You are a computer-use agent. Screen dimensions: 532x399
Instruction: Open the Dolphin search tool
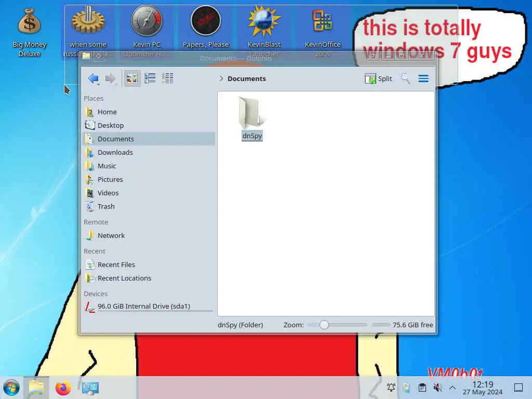click(x=405, y=78)
